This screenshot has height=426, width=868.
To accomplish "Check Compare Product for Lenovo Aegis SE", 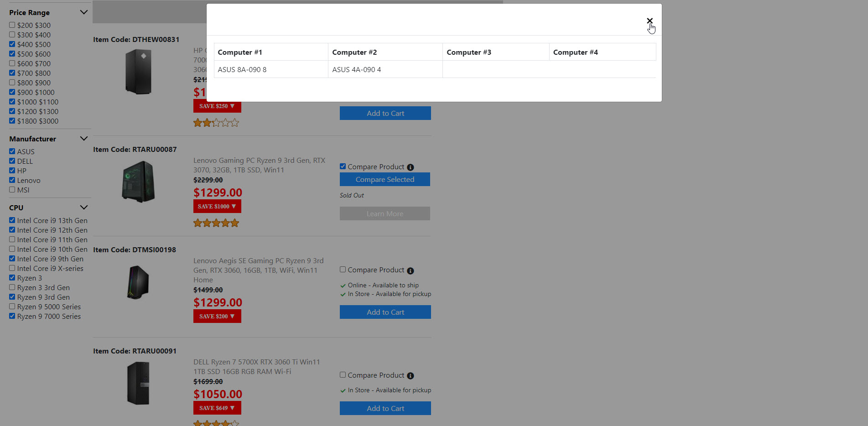I will [x=343, y=270].
